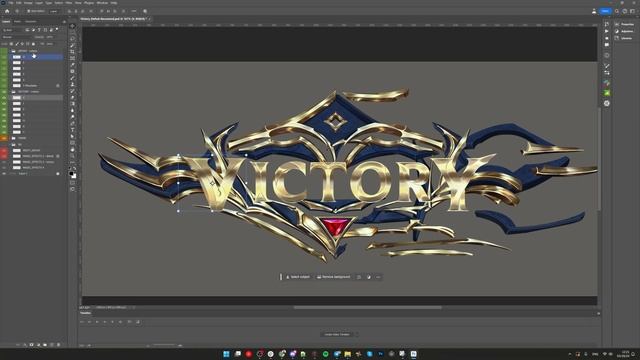640x360 pixels.
Task: Click the create new group folder icon
Action: coord(45,345)
